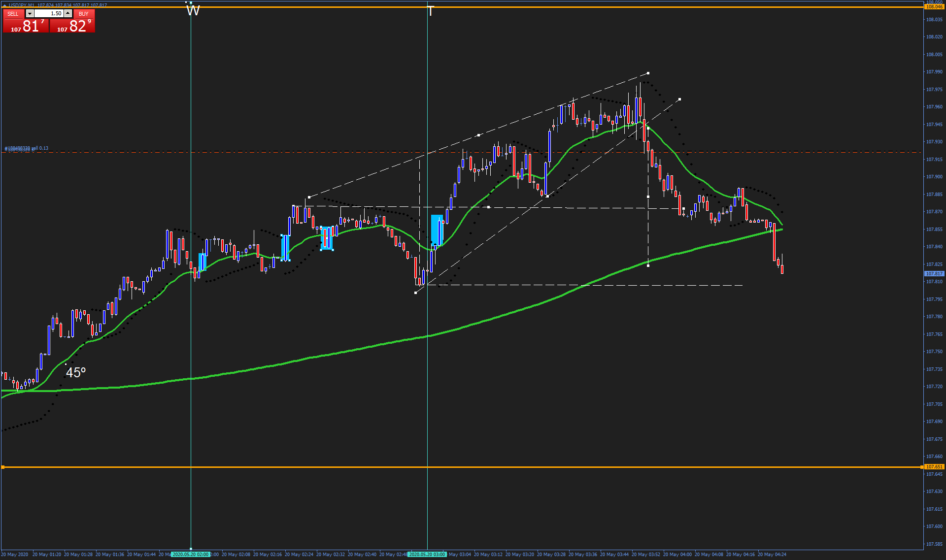Click the orange 107.651 price label

point(934,466)
